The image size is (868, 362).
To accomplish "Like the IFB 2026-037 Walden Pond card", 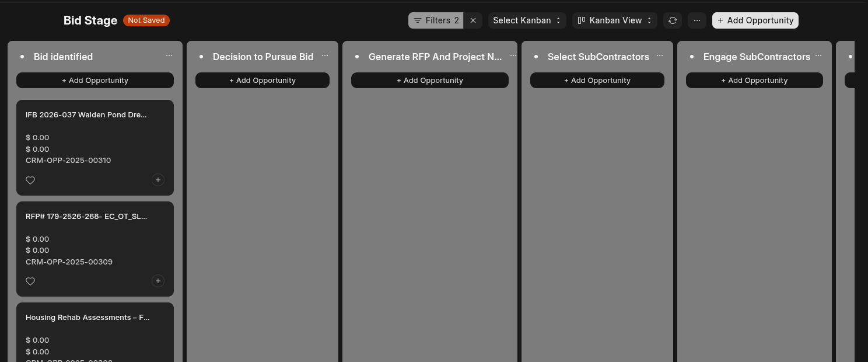I will [x=30, y=180].
